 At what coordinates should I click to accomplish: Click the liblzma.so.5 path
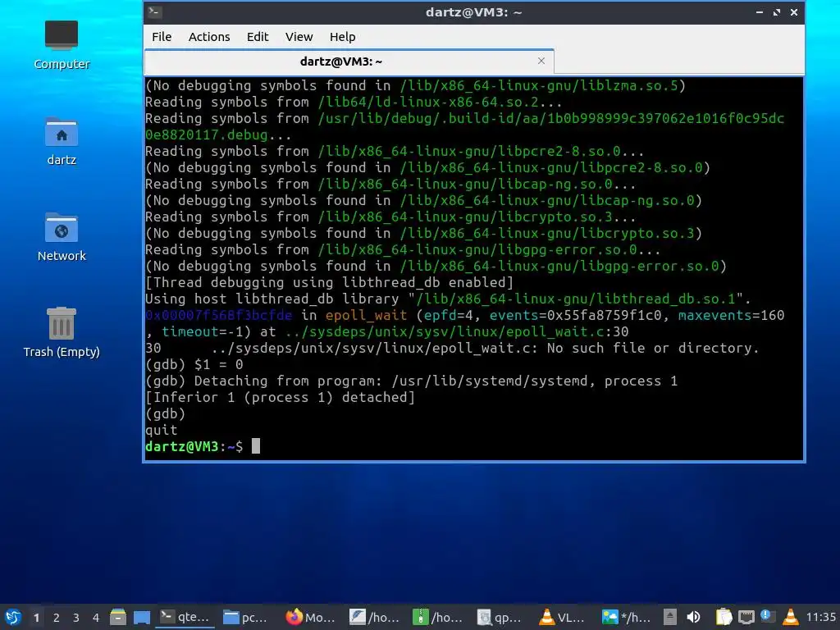pyautogui.click(x=539, y=85)
